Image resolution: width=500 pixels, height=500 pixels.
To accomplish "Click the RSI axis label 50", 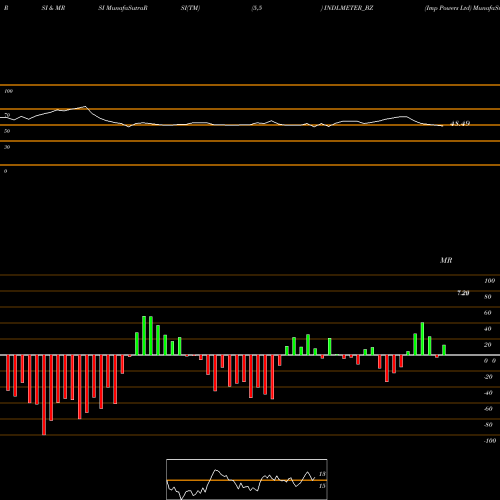I will pyautogui.click(x=7, y=131).
